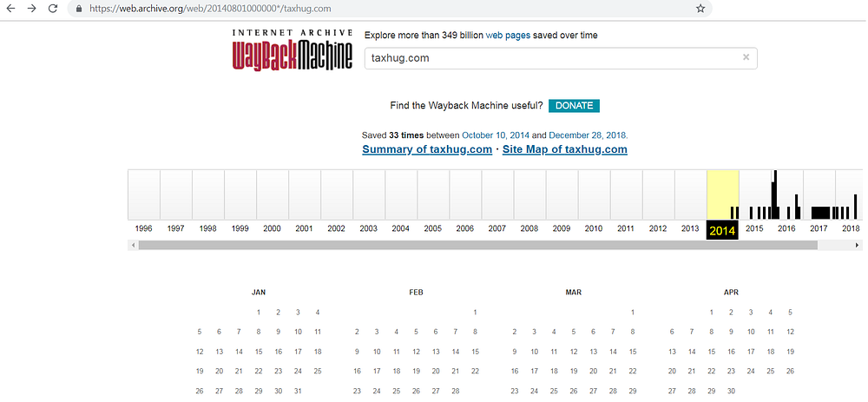Click the horizontal timeline scrollbar thumb
This screenshot has width=868, height=402.
(x=477, y=246)
